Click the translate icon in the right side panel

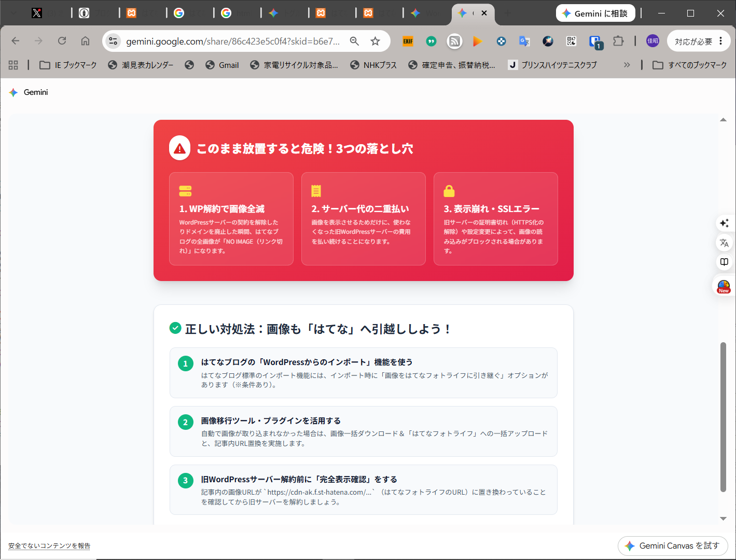click(x=724, y=243)
